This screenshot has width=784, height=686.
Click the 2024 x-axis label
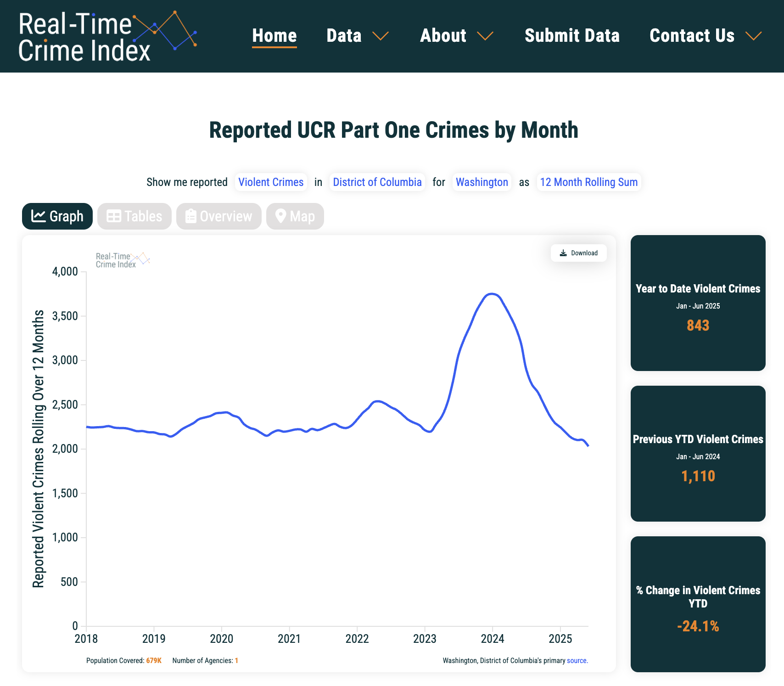[x=493, y=639]
